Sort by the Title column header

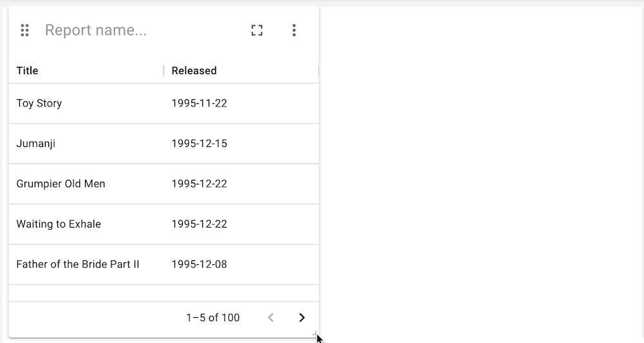[27, 71]
